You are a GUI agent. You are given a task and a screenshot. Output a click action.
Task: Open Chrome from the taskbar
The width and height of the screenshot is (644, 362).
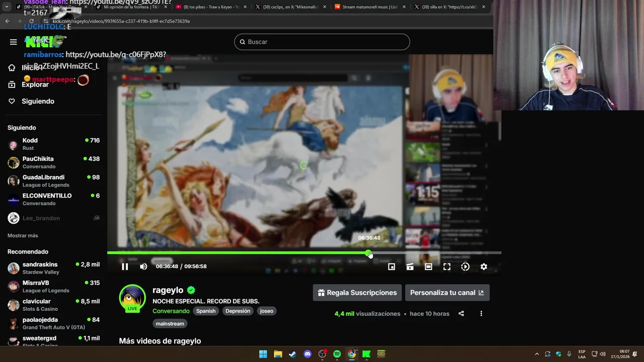(352, 354)
